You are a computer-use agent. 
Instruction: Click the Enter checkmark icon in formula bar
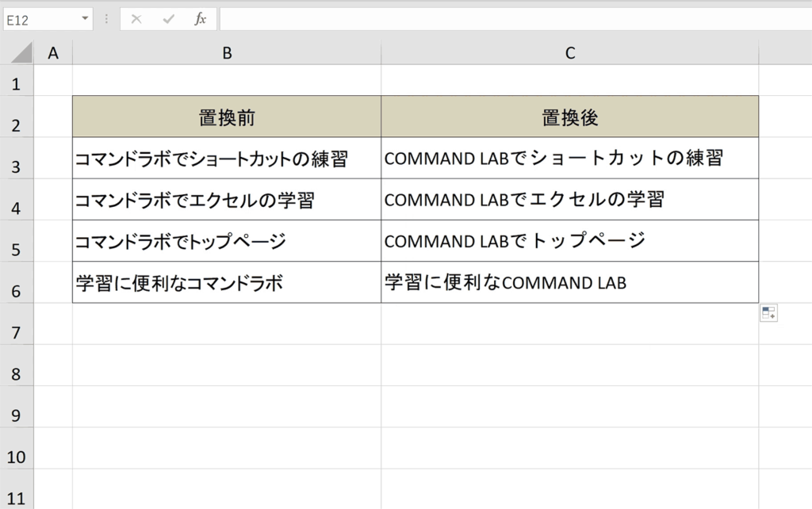(168, 20)
